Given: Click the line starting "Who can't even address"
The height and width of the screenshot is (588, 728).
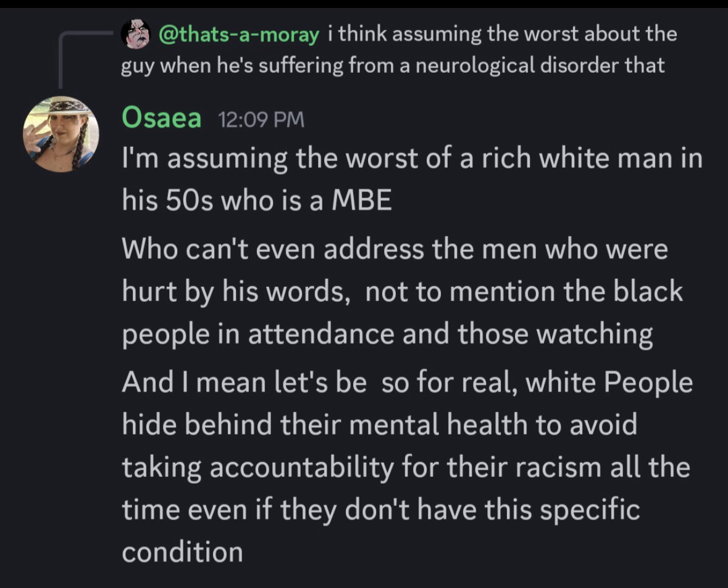Looking at the screenshot, I should (x=395, y=249).
